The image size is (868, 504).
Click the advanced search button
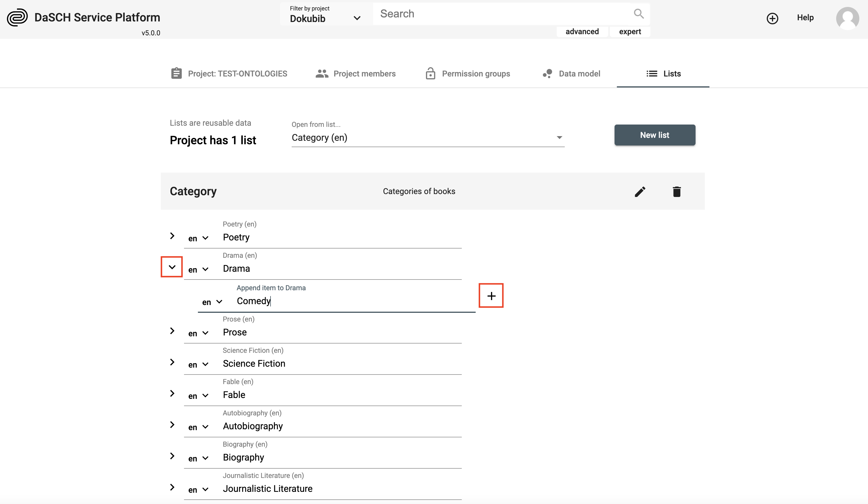pos(582,31)
